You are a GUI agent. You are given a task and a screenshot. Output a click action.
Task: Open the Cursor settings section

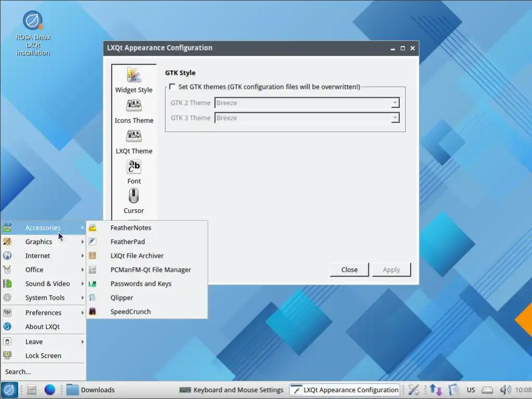134,202
